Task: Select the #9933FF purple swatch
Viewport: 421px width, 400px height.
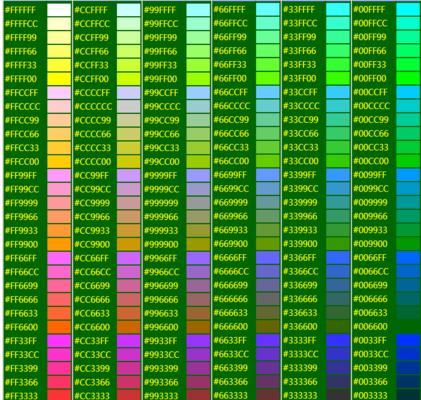Action: (x=198, y=341)
